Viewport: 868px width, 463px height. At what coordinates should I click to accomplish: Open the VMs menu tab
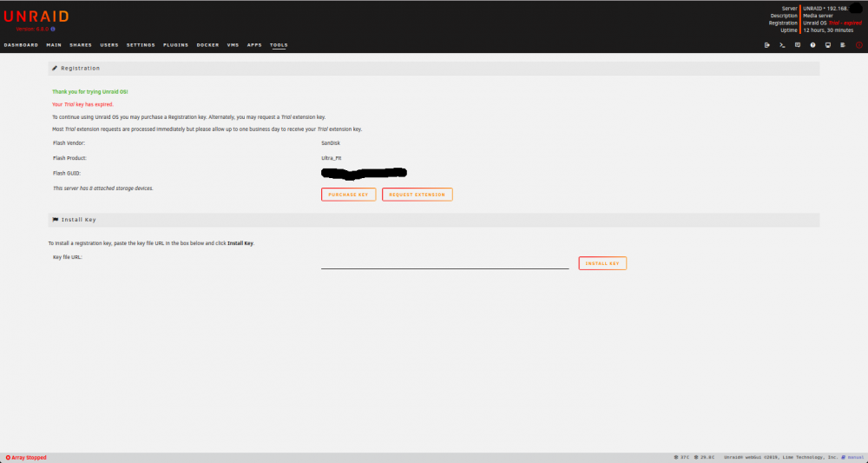[x=233, y=45]
